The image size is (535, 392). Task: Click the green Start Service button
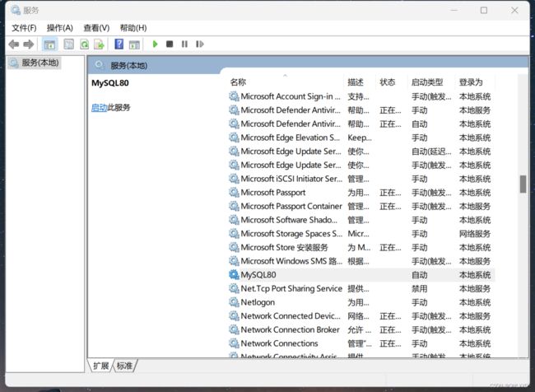pos(156,44)
